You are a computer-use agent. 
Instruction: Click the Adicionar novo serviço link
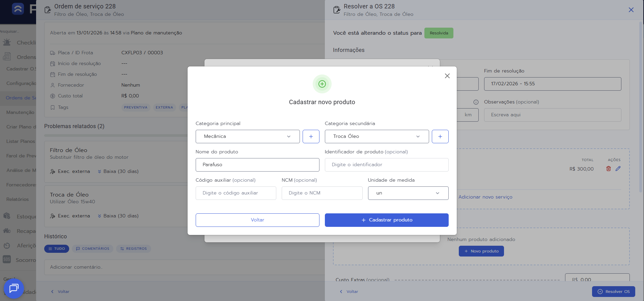click(485, 197)
